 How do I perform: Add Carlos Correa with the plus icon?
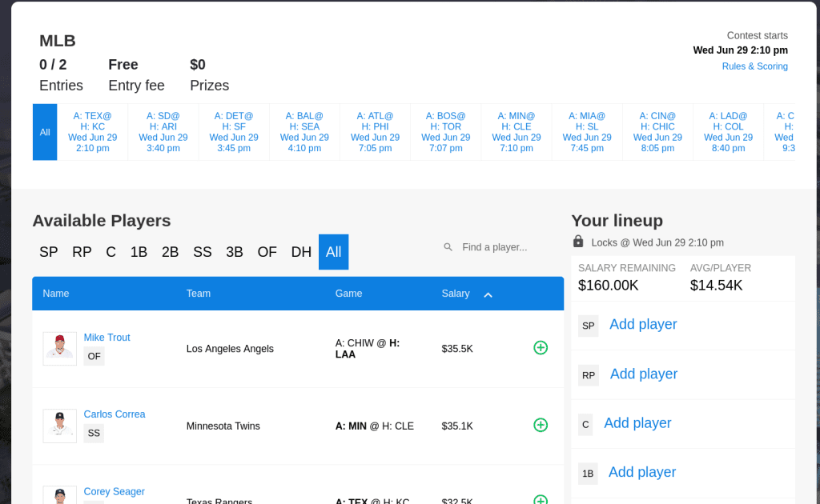[x=541, y=425]
